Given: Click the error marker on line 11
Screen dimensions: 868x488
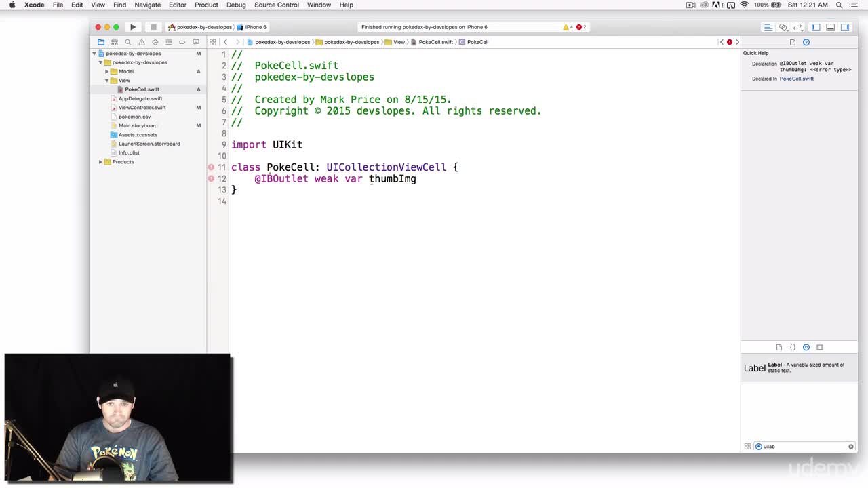Looking at the screenshot, I should point(211,167).
